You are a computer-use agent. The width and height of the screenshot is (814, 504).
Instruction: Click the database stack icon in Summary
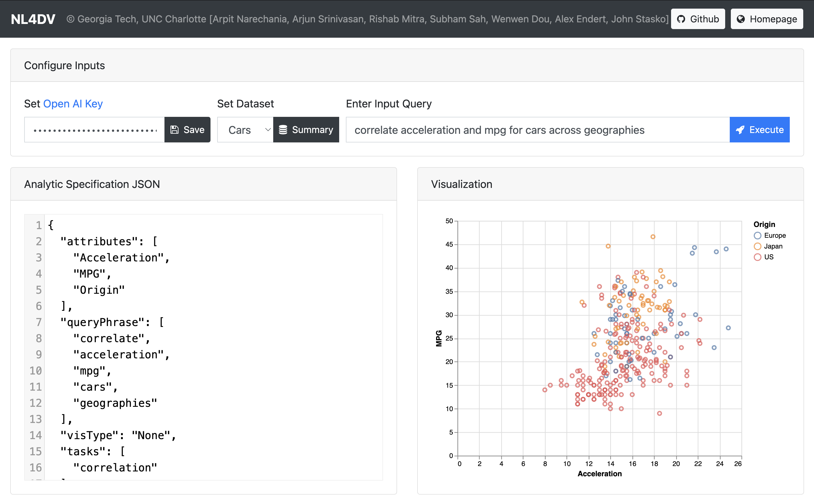click(283, 130)
